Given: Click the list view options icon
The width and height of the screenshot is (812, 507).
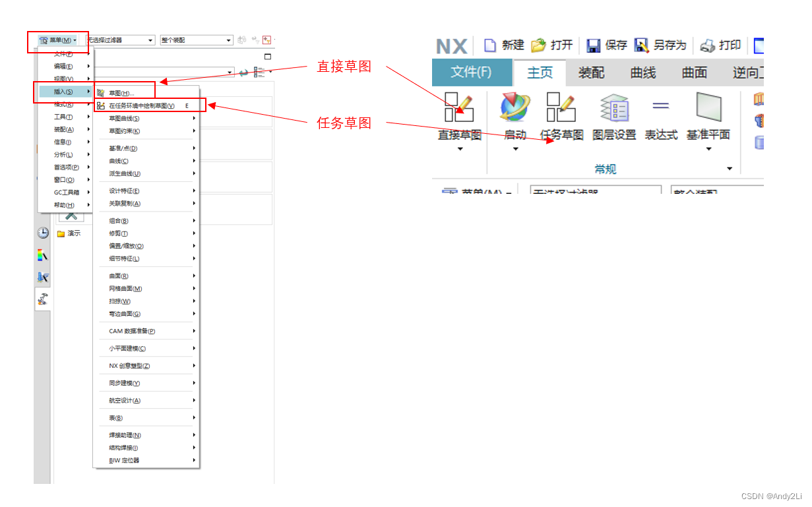Looking at the screenshot, I should pyautogui.click(x=259, y=73).
